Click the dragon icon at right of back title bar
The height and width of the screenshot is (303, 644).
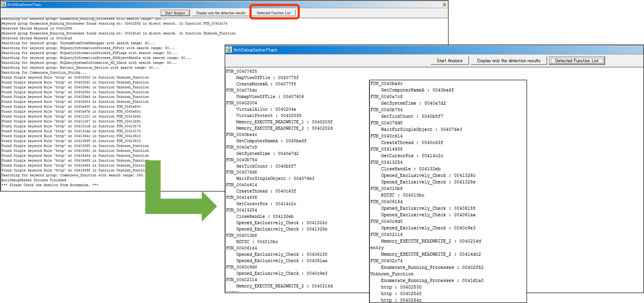(444, 4)
